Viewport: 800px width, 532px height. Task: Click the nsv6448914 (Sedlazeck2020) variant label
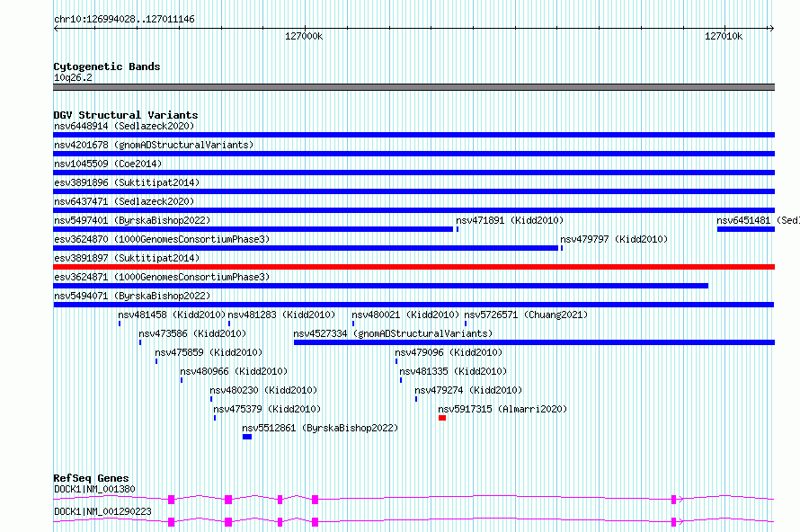point(124,126)
